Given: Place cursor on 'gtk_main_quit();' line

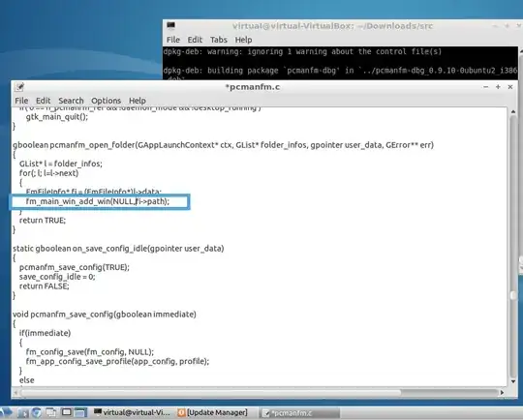Looking at the screenshot, I should tap(57, 117).
